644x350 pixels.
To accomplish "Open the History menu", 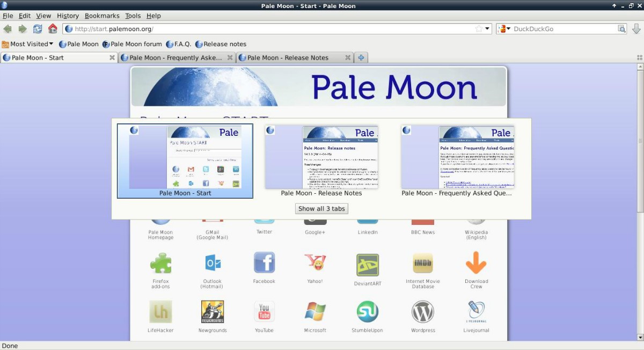I will 68,16.
